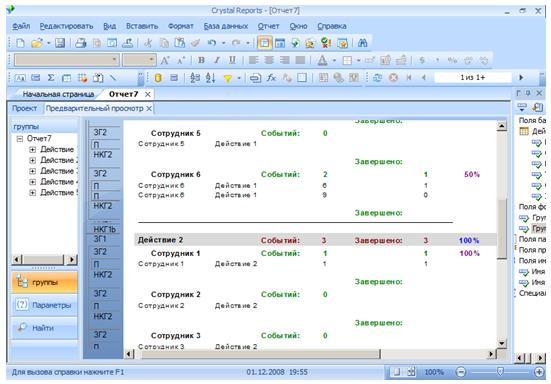The height and width of the screenshot is (384, 551).
Task: Click the page number field 1 из 1+
Action: (473, 78)
